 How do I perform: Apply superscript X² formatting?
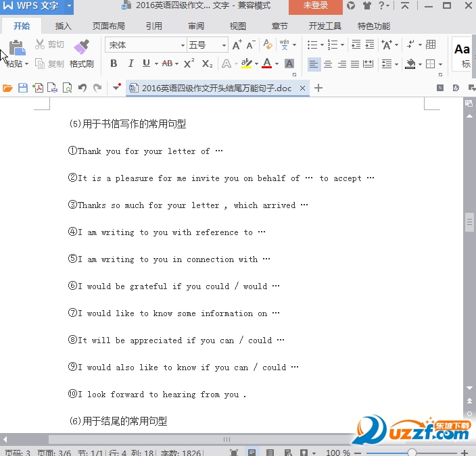189,64
